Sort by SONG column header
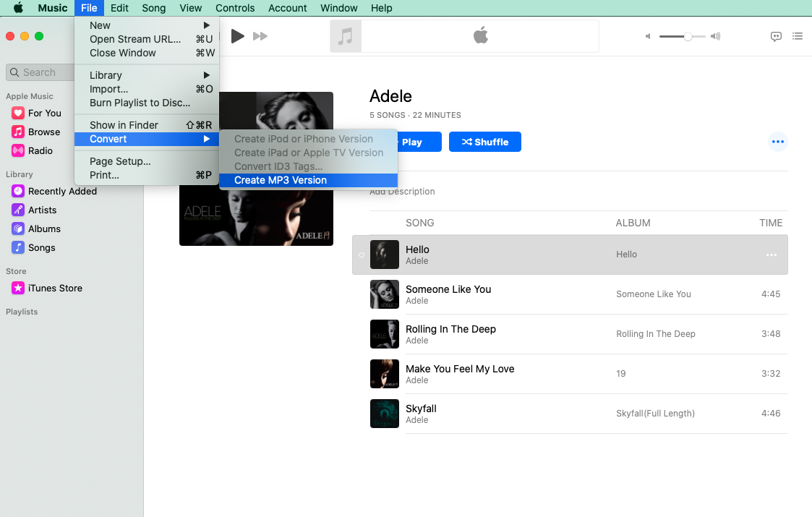Viewport: 812px width, 517px height. coord(419,223)
